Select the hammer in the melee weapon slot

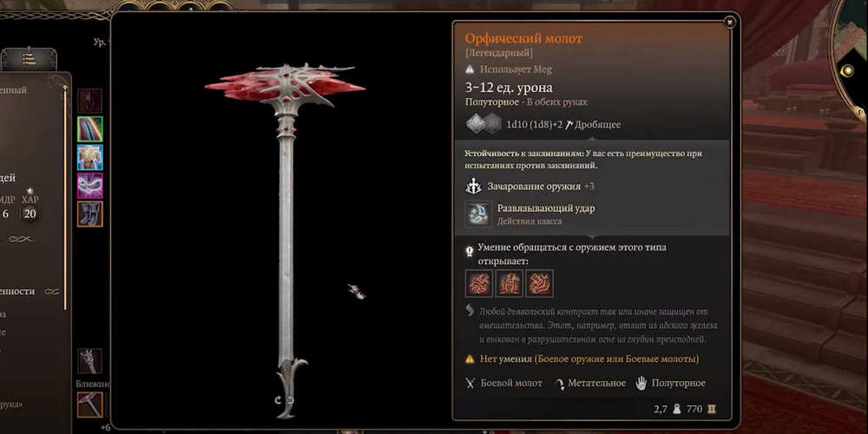[89, 404]
